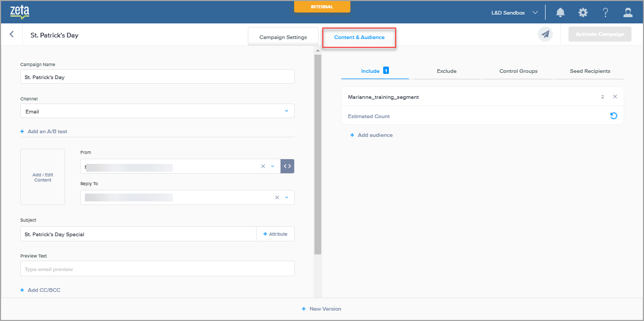Remove Marianne_training_segment with X icon

pyautogui.click(x=615, y=97)
